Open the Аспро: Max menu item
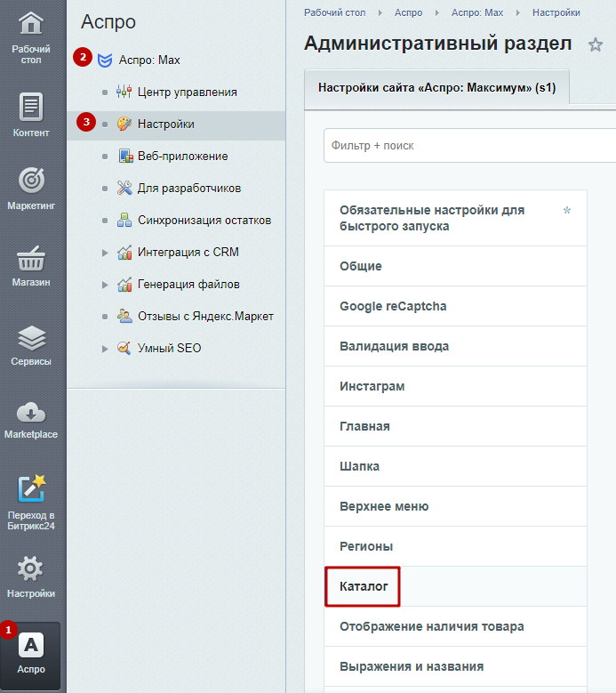 [149, 60]
